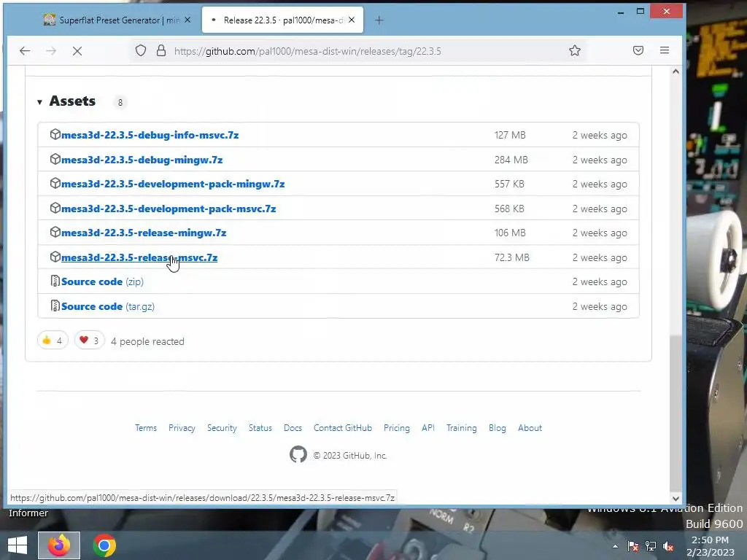Open the Action Center flag icon

click(632, 547)
